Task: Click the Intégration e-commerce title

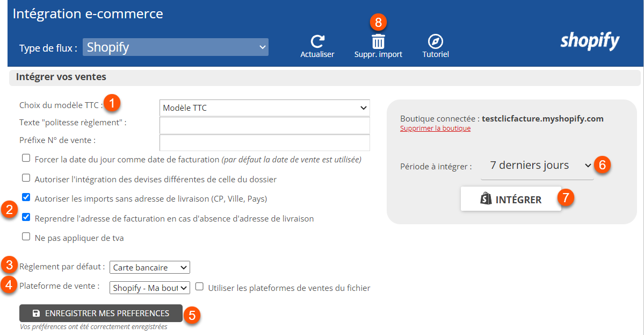Action: click(88, 13)
